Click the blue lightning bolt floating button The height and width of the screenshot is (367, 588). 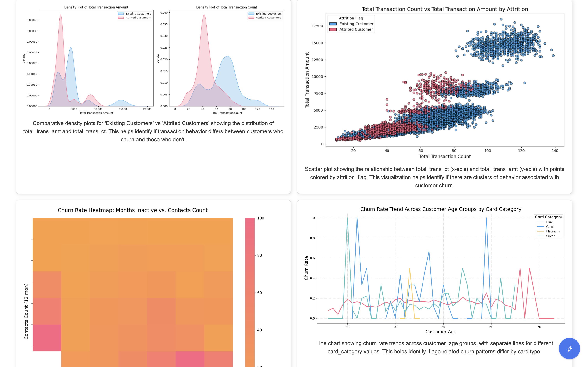pyautogui.click(x=569, y=348)
